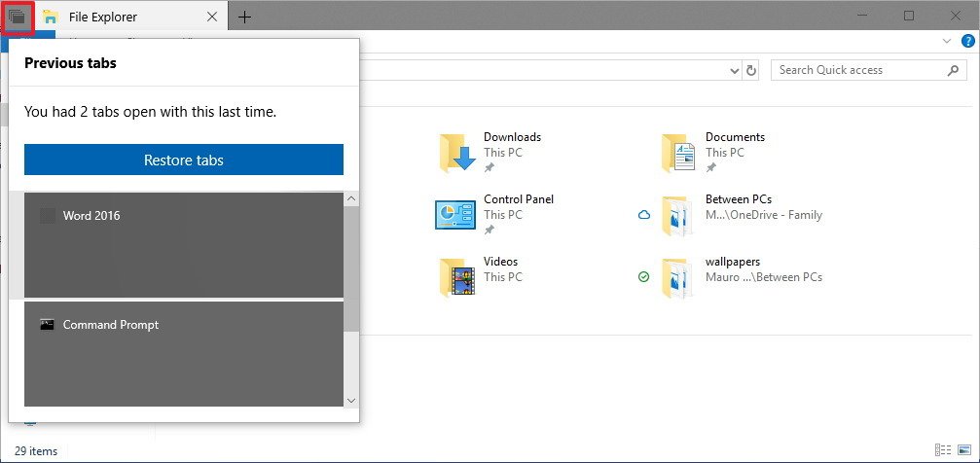Switch to details view in status bar

pos(942,450)
